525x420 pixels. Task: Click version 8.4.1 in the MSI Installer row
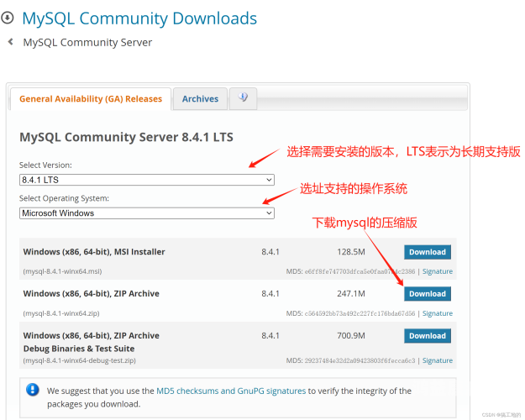pos(270,252)
